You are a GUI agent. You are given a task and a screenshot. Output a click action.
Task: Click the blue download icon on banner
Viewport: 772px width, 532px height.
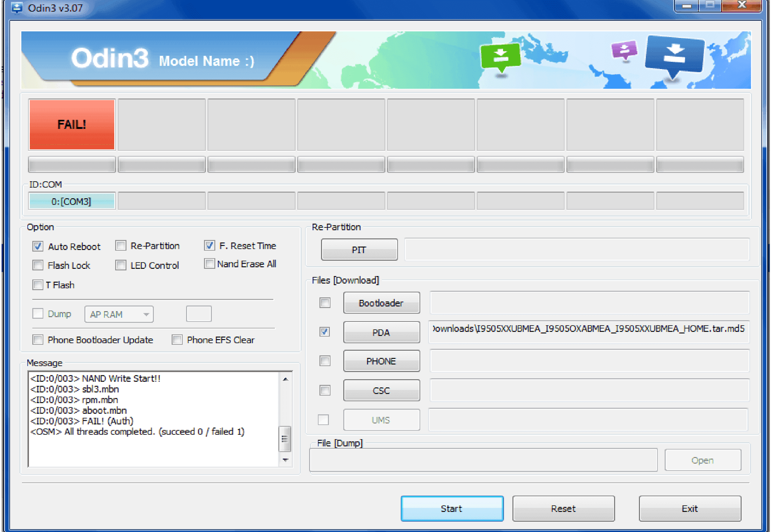click(674, 57)
